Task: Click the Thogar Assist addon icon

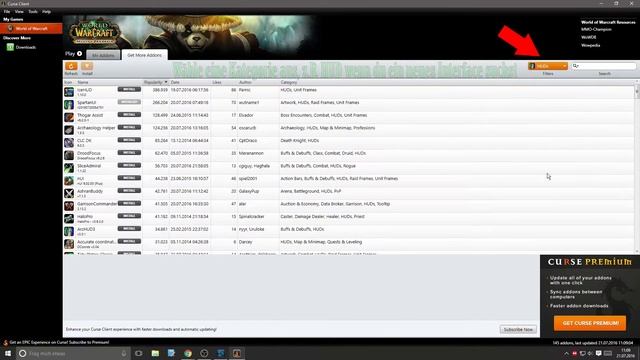Action: (x=69, y=117)
